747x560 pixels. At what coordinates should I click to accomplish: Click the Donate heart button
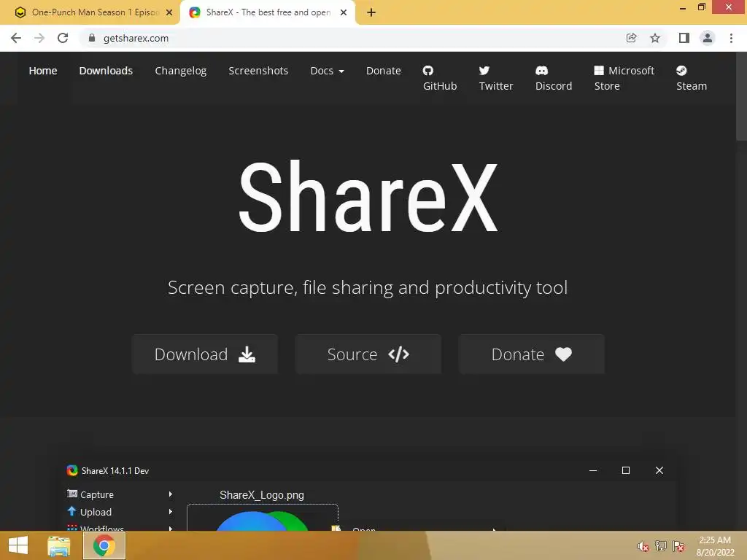pos(531,354)
